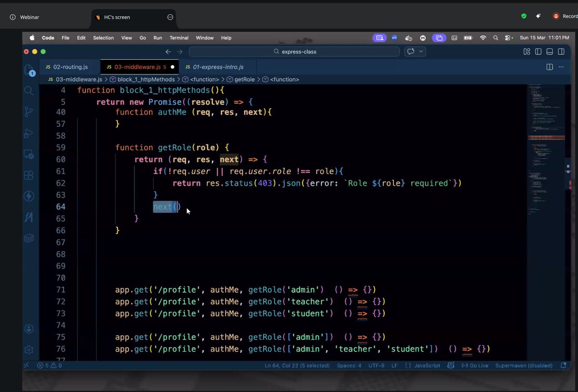Image resolution: width=578 pixels, height=392 pixels.
Task: Open the cube package icon in the activity bar
Action: (28, 238)
